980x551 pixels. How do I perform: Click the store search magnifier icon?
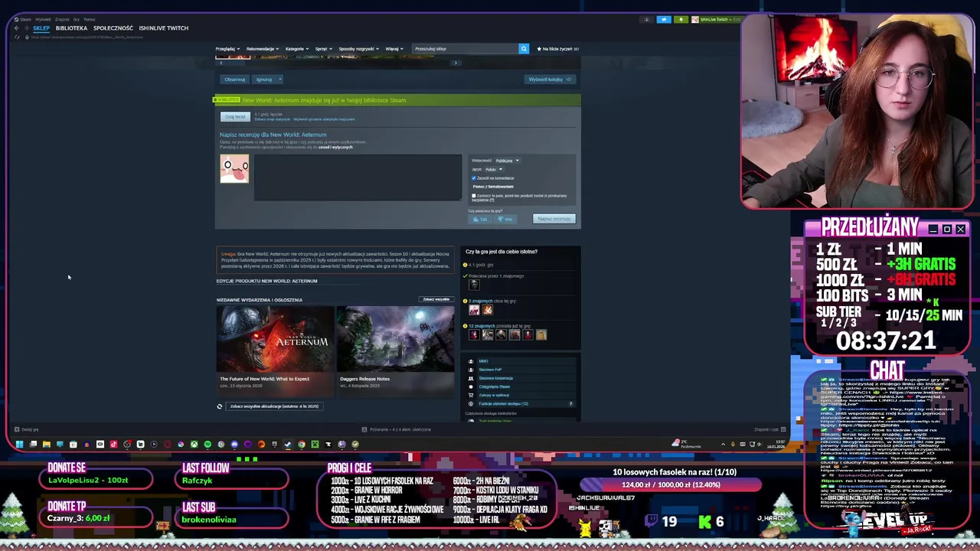tap(524, 49)
